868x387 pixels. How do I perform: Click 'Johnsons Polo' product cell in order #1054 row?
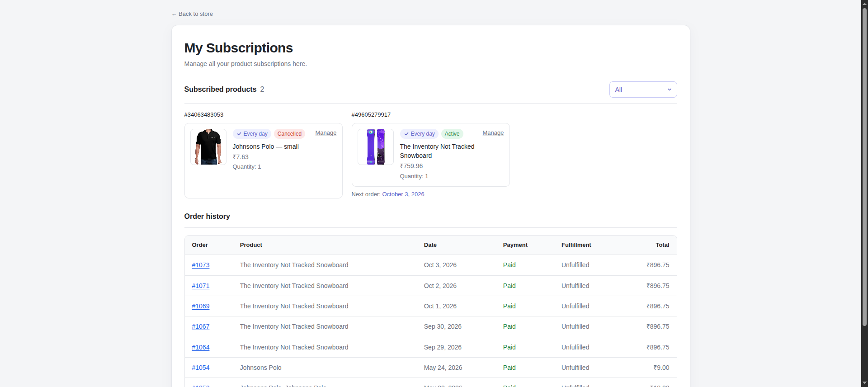click(x=261, y=368)
